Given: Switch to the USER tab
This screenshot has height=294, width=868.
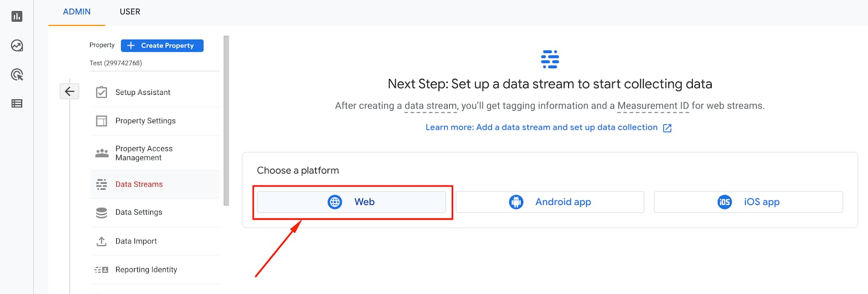Looking at the screenshot, I should tap(130, 12).
